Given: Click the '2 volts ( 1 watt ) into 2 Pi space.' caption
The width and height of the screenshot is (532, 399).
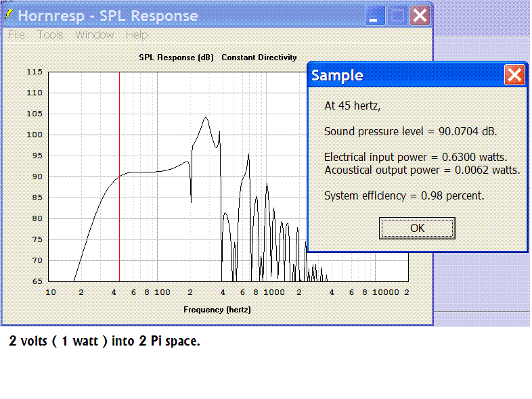Looking at the screenshot, I should (x=104, y=341).
